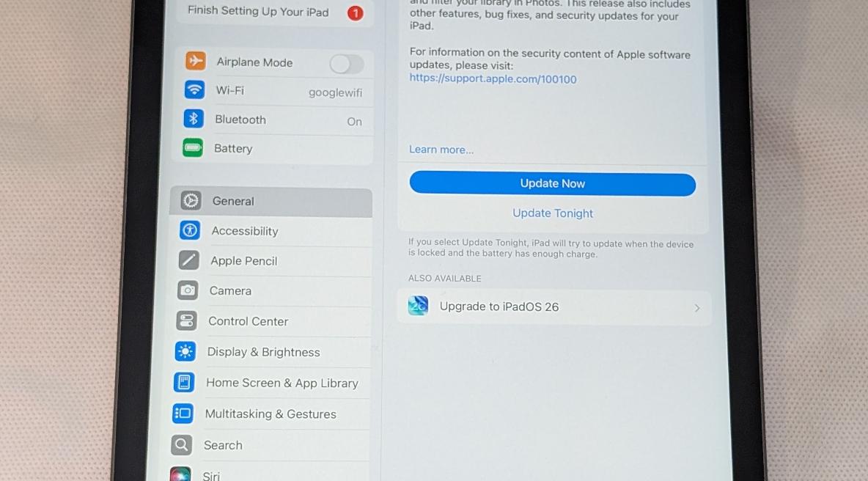Tap the Home Screen & App Library icon

(x=184, y=382)
